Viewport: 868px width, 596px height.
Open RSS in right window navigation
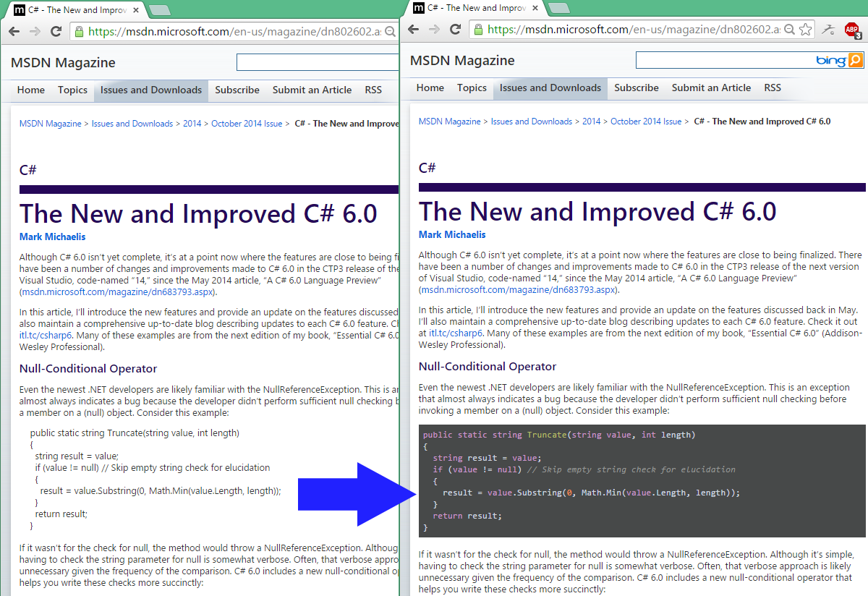click(x=773, y=88)
